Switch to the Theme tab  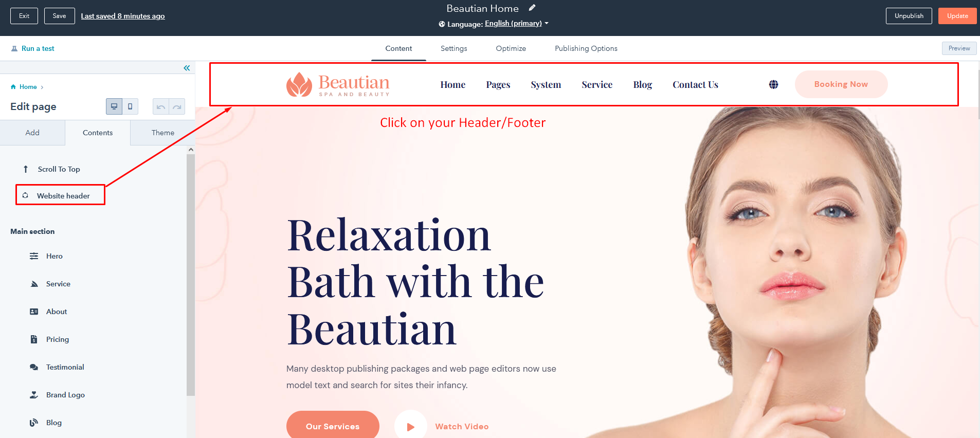click(163, 133)
